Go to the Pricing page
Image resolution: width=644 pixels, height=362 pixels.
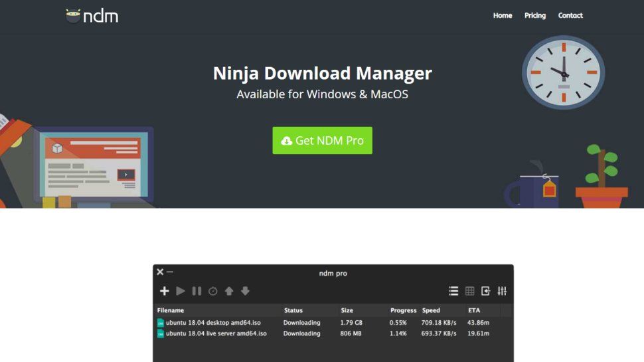point(534,16)
